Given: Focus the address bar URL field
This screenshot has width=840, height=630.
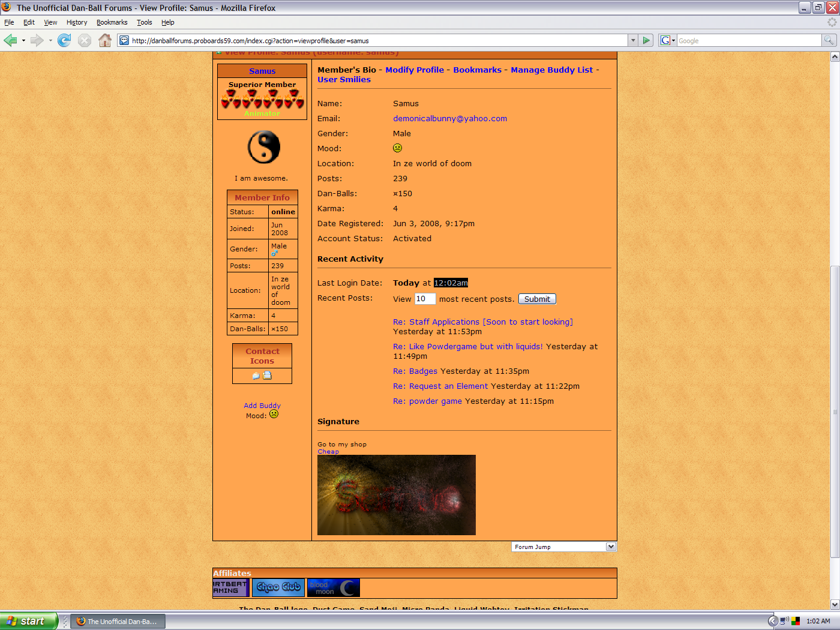Looking at the screenshot, I should coord(378,41).
